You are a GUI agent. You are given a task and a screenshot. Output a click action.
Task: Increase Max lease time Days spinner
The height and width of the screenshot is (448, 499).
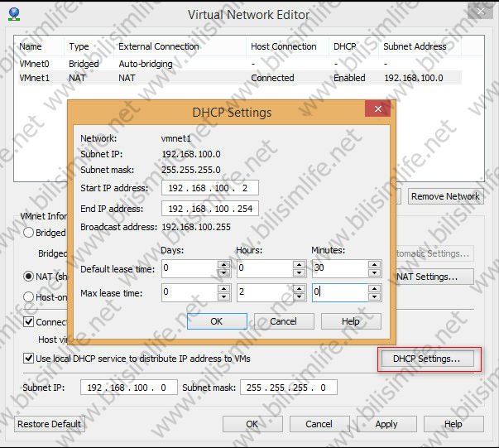[223, 288]
